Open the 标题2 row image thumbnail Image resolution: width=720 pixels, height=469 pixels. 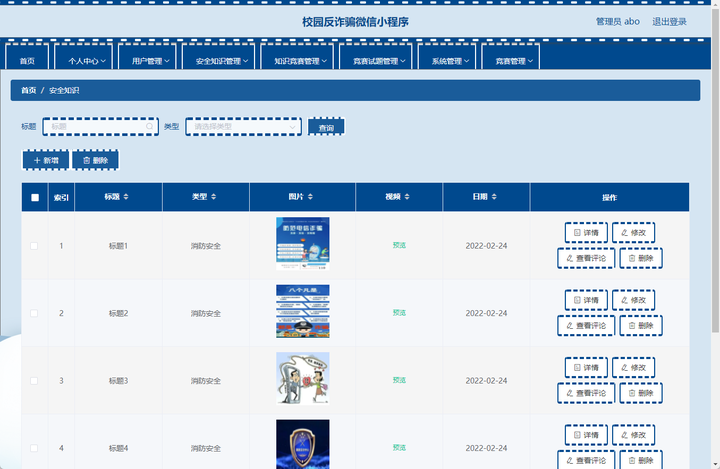(x=303, y=311)
